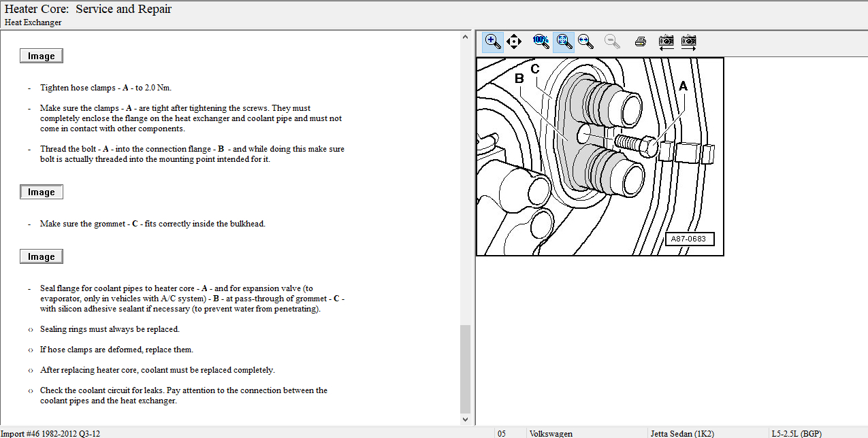Click scroll up arrow of text pane
The width and height of the screenshot is (868, 438).
point(466,37)
